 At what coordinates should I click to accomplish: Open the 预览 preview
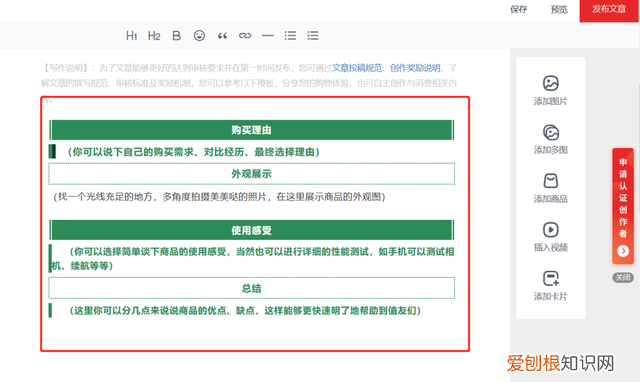[559, 9]
